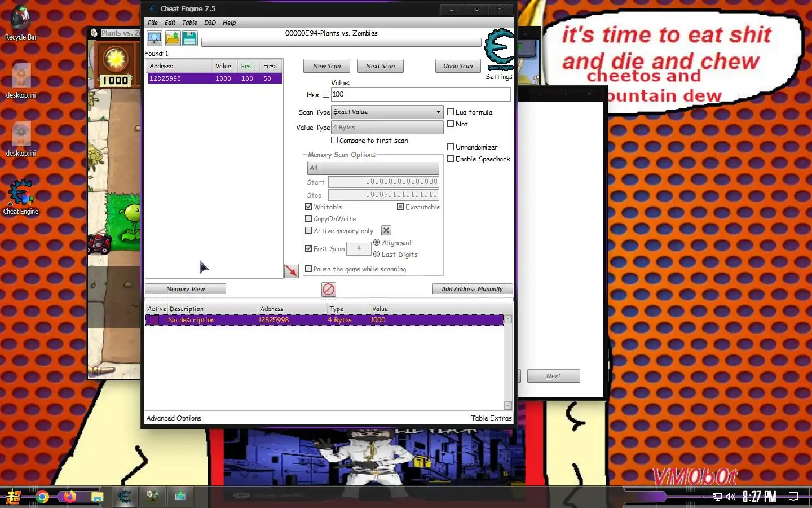
Task: Save table using the floppy disk icon
Action: [190, 38]
